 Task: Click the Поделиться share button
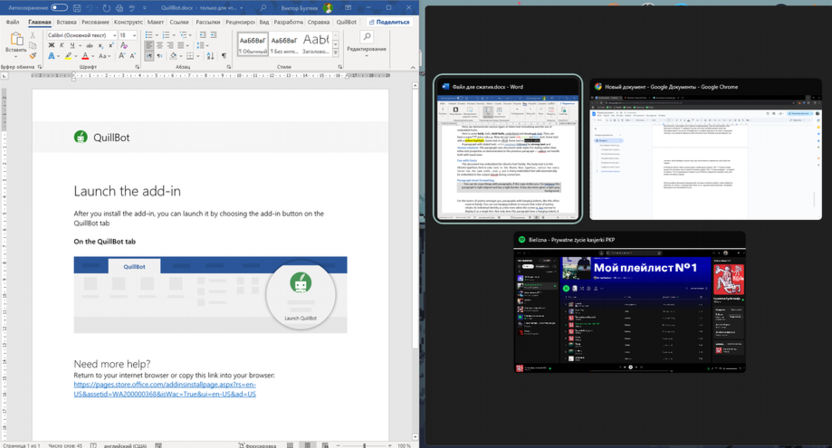(387, 21)
